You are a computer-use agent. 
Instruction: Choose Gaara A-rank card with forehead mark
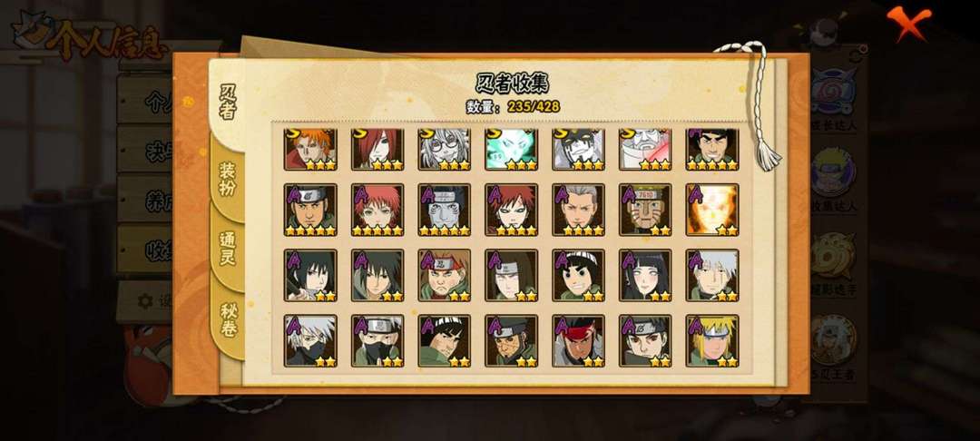coord(511,210)
